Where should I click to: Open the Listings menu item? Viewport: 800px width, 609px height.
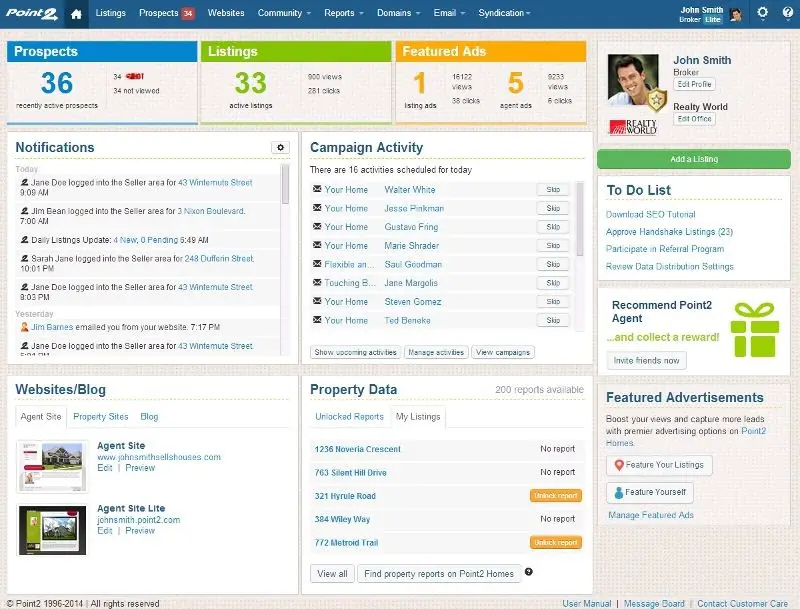pyautogui.click(x=110, y=13)
